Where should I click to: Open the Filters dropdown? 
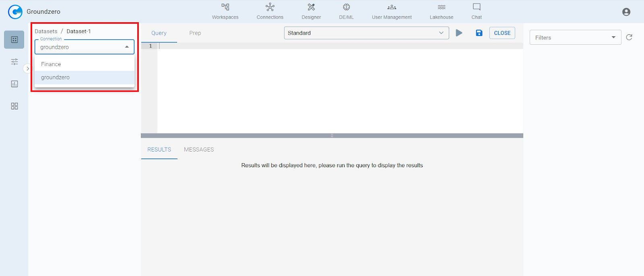tap(575, 37)
